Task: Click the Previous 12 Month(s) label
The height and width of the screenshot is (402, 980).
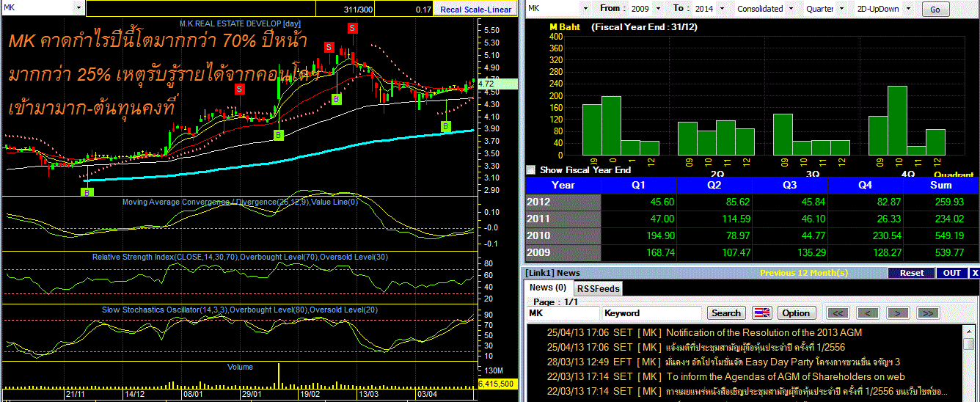Action: coord(803,273)
